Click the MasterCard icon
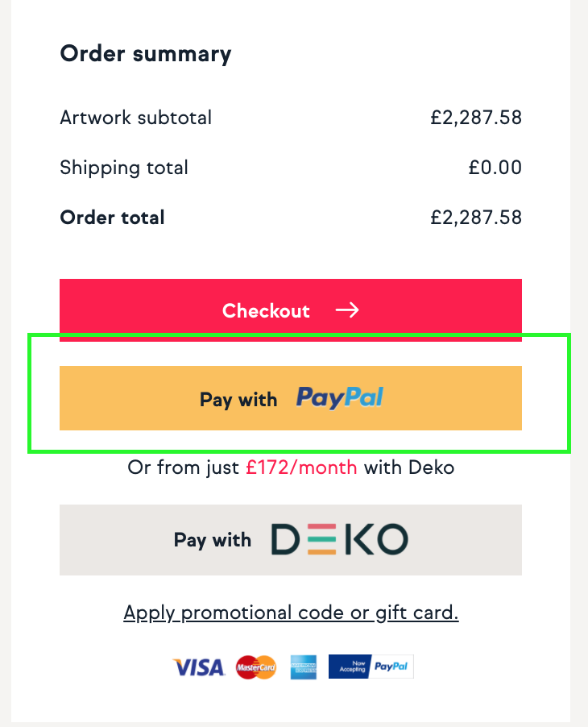The height and width of the screenshot is (727, 588). click(x=256, y=667)
